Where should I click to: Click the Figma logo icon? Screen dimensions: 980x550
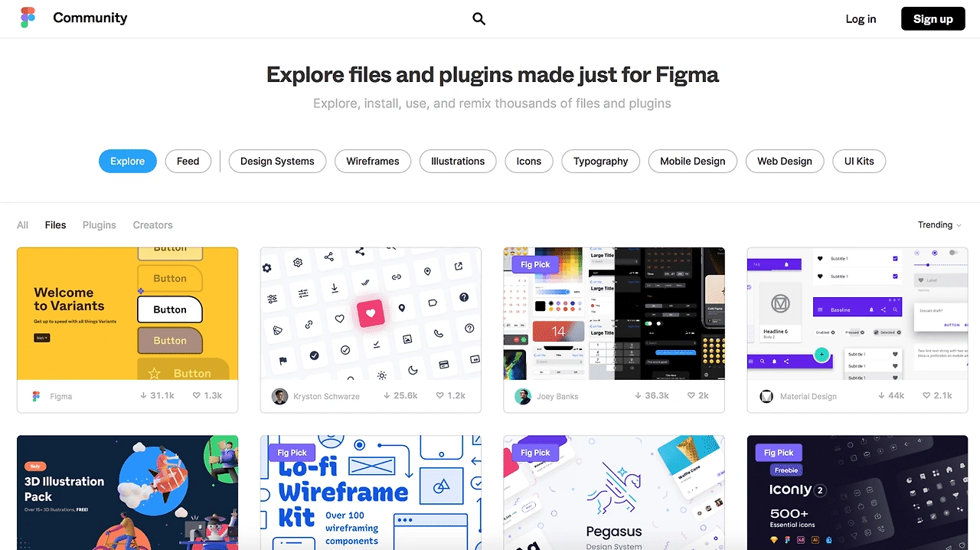point(28,18)
